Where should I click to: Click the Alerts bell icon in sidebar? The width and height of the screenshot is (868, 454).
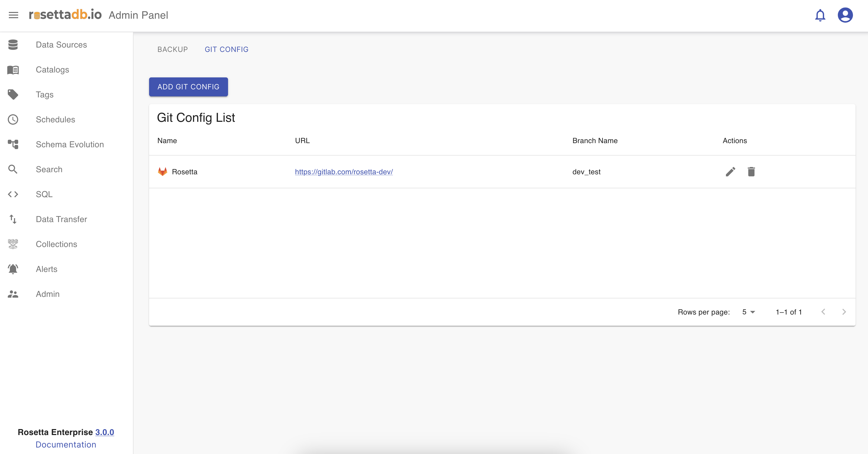coord(13,269)
